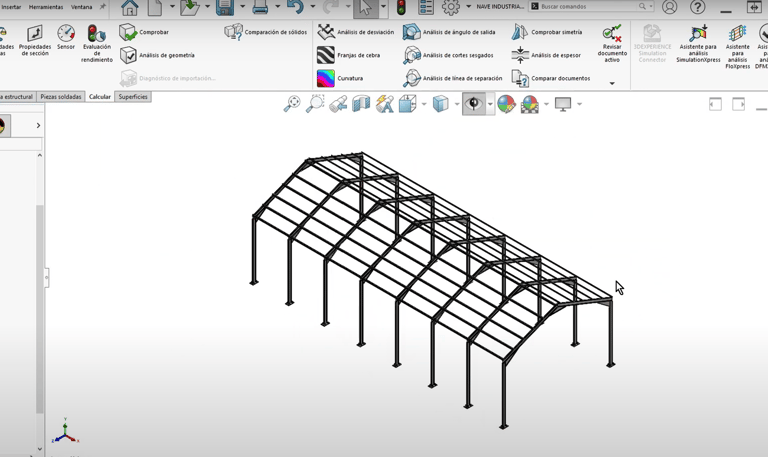
Task: Toggle Section view in view toolbar
Action: (x=361, y=104)
